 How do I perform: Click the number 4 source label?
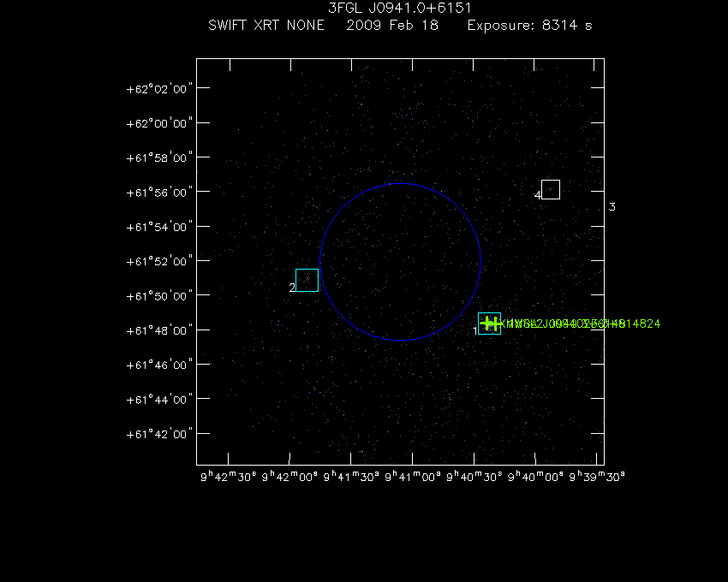(538, 195)
